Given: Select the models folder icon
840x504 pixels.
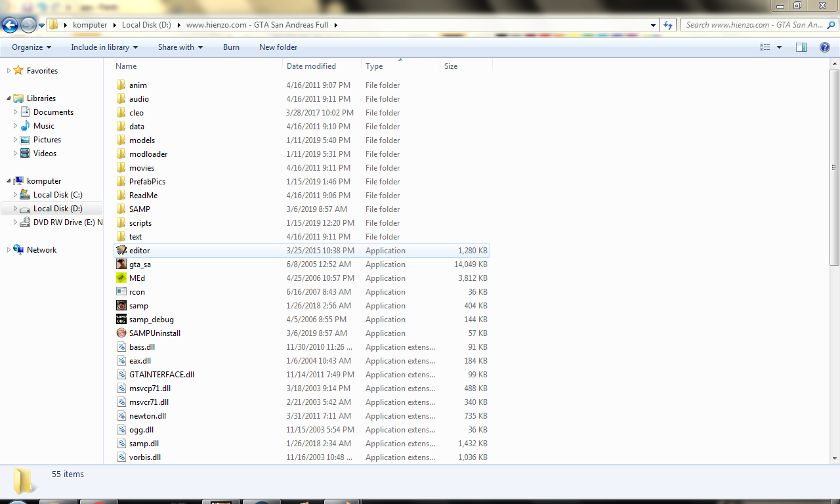Looking at the screenshot, I should pyautogui.click(x=121, y=140).
